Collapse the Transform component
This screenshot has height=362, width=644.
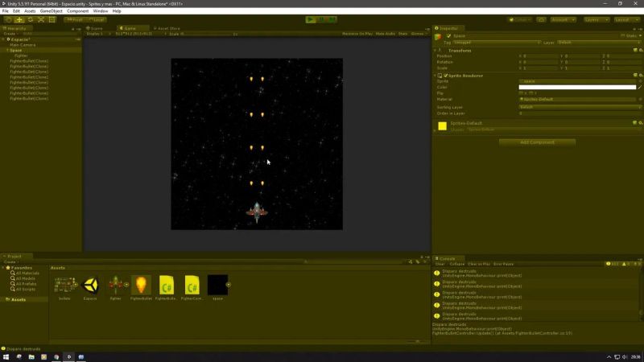(436, 51)
